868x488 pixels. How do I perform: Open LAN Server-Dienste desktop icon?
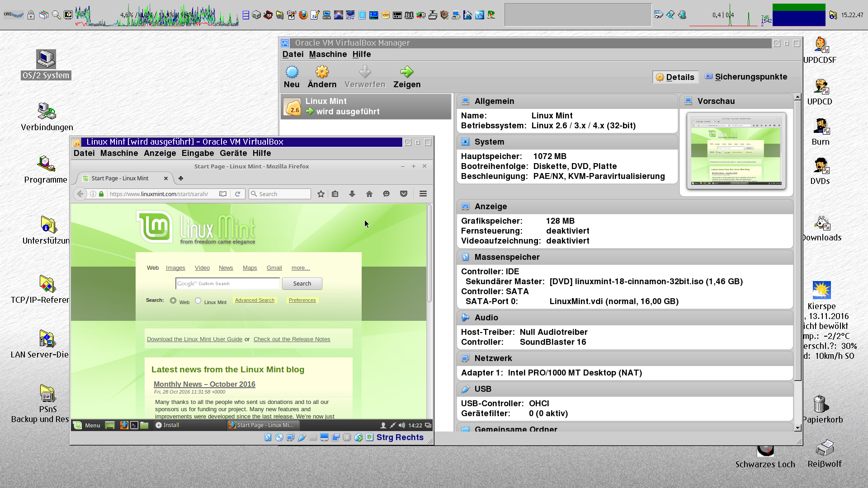pyautogui.click(x=47, y=338)
